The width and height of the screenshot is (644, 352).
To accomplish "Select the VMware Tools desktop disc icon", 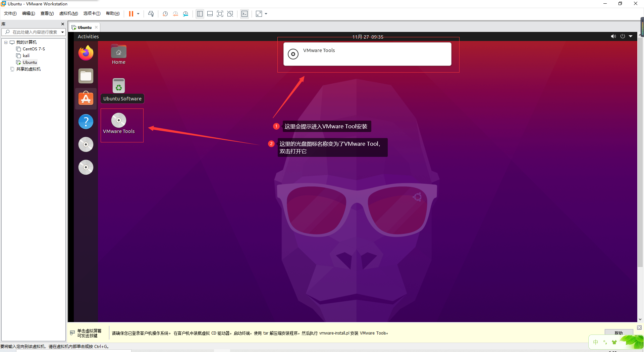I will (119, 124).
